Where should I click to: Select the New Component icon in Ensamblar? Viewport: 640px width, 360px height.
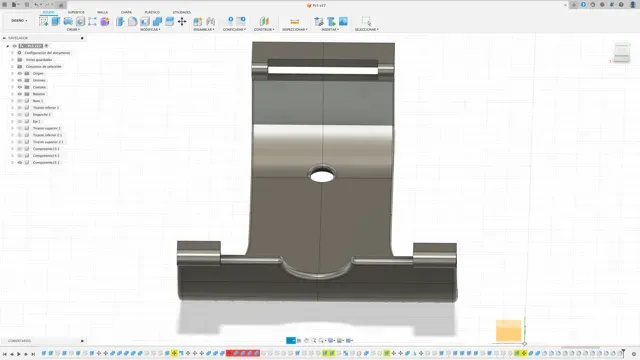198,21
